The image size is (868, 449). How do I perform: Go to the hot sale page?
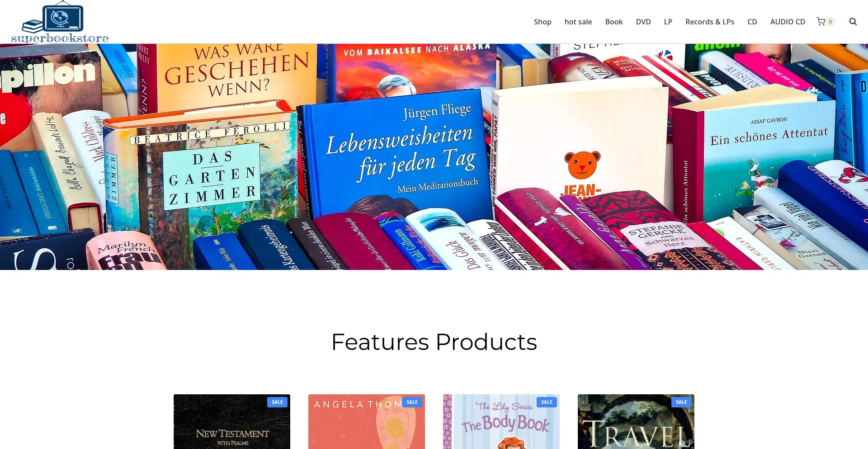pos(578,22)
